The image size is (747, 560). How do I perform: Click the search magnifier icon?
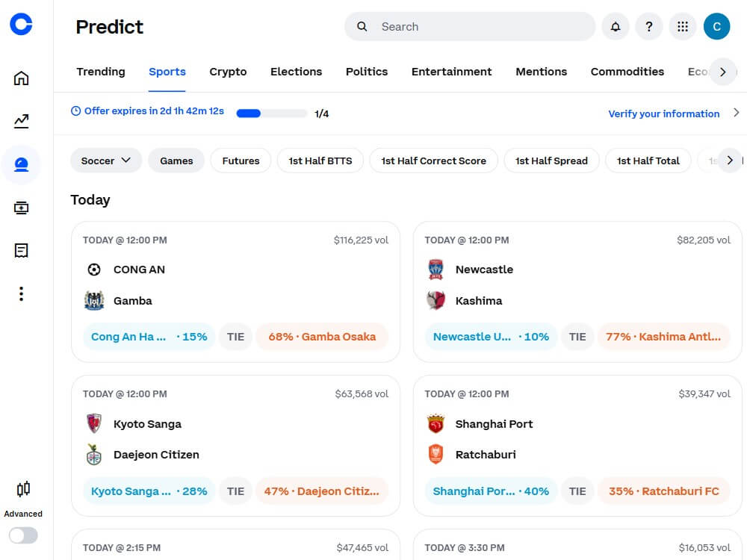362,27
